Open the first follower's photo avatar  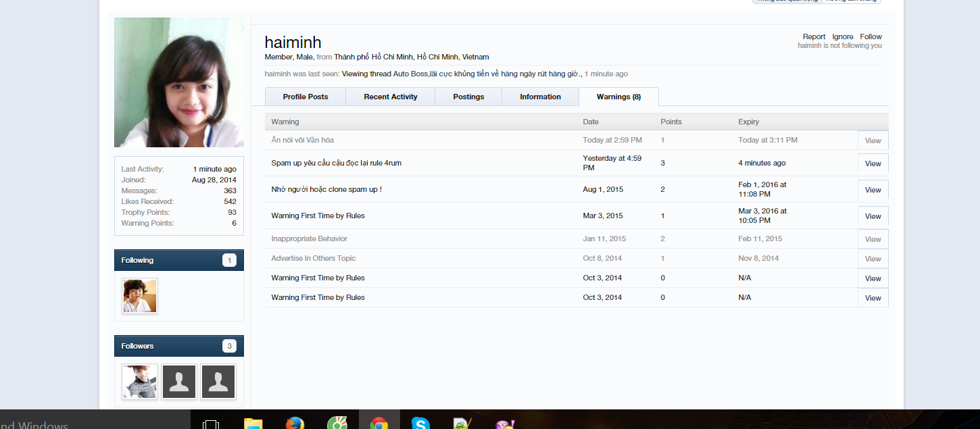click(140, 382)
